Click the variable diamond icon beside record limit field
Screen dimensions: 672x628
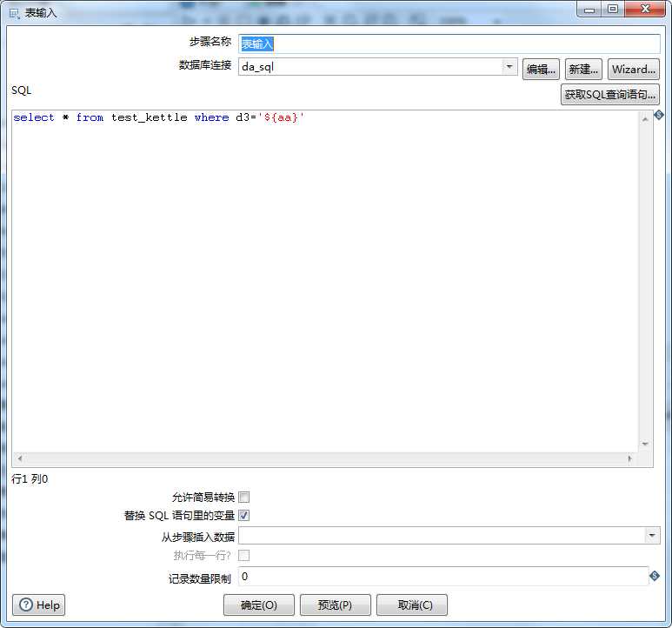click(655, 576)
